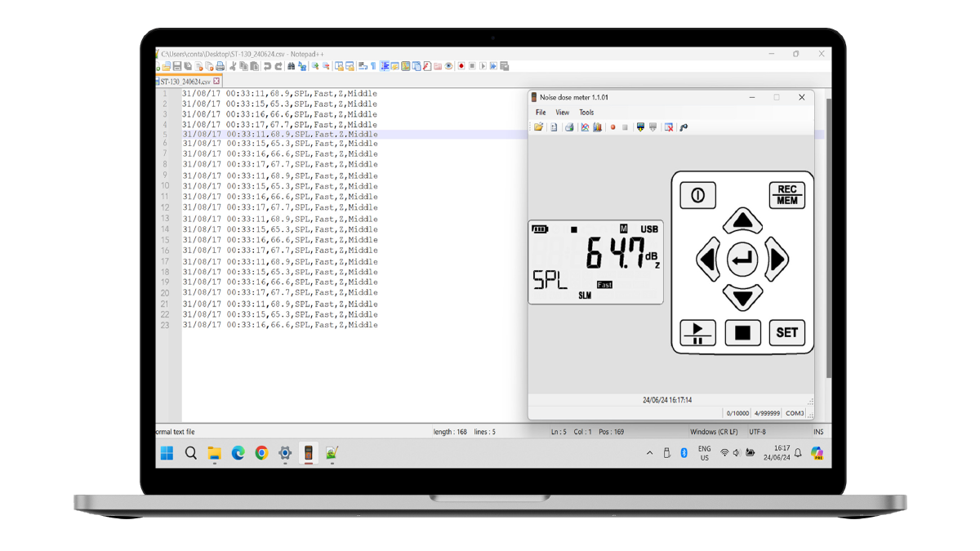Click the download data from device icon
The width and height of the screenshot is (980, 551).
click(640, 127)
